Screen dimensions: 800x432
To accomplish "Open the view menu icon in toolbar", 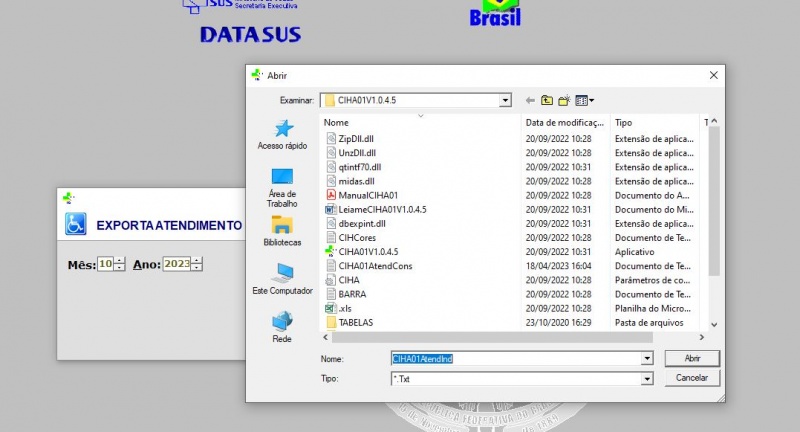I will pos(585,100).
